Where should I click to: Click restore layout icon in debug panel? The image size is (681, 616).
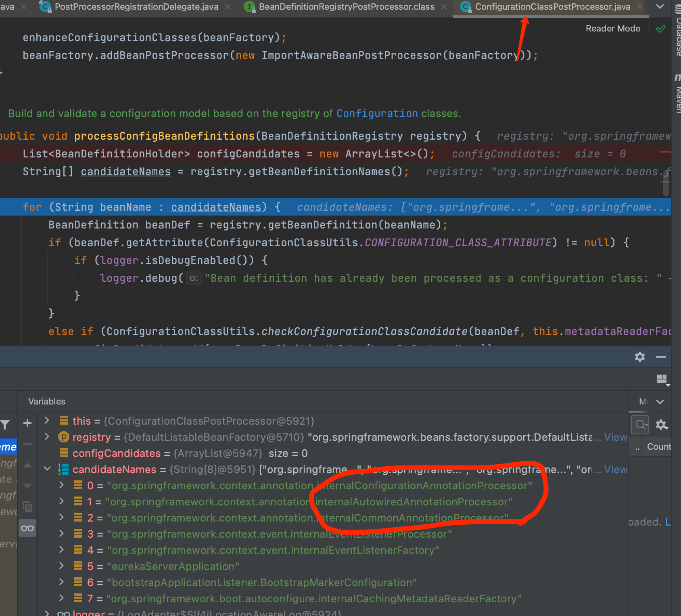tap(662, 380)
